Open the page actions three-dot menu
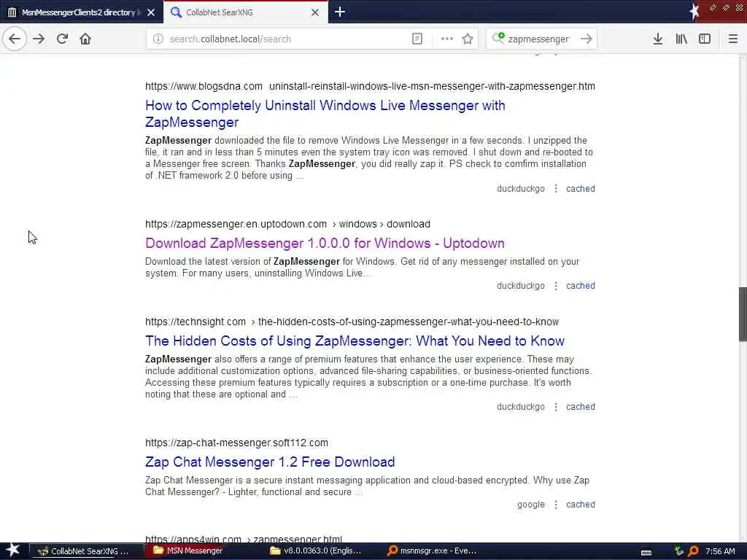 point(447,39)
